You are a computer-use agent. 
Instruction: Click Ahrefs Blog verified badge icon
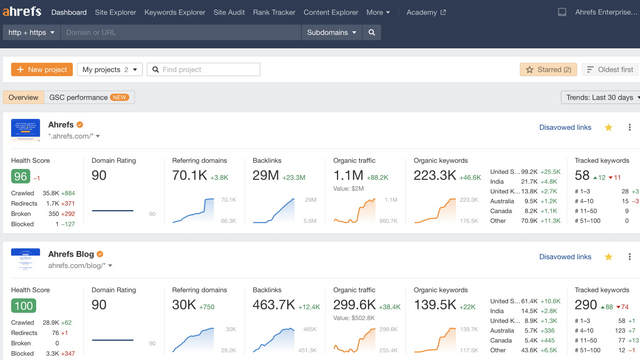click(100, 254)
